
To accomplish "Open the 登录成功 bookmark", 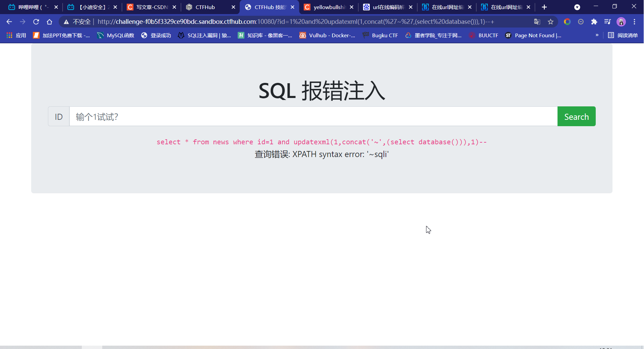I will click(156, 35).
